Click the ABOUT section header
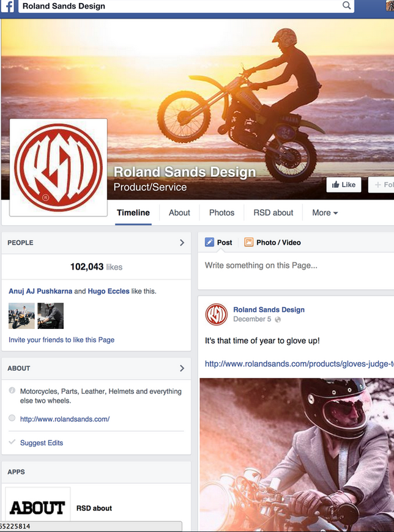The height and width of the screenshot is (532, 394). pos(19,368)
